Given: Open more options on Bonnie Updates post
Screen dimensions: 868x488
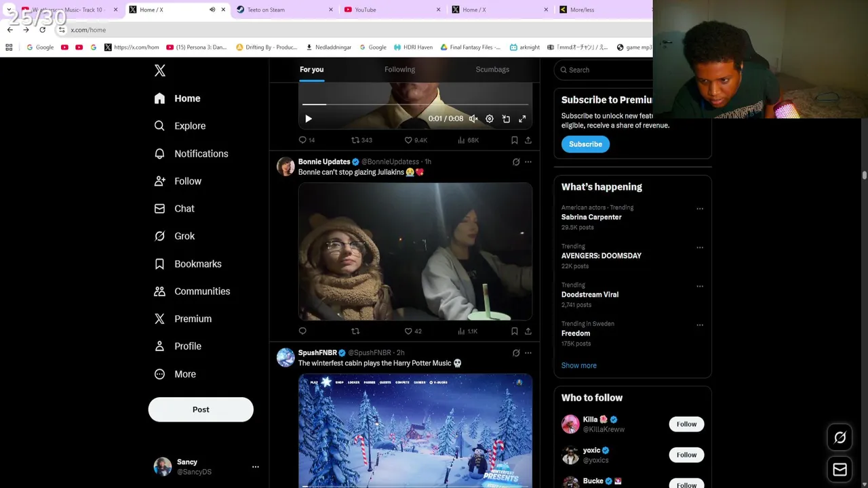Looking at the screenshot, I should (528, 162).
